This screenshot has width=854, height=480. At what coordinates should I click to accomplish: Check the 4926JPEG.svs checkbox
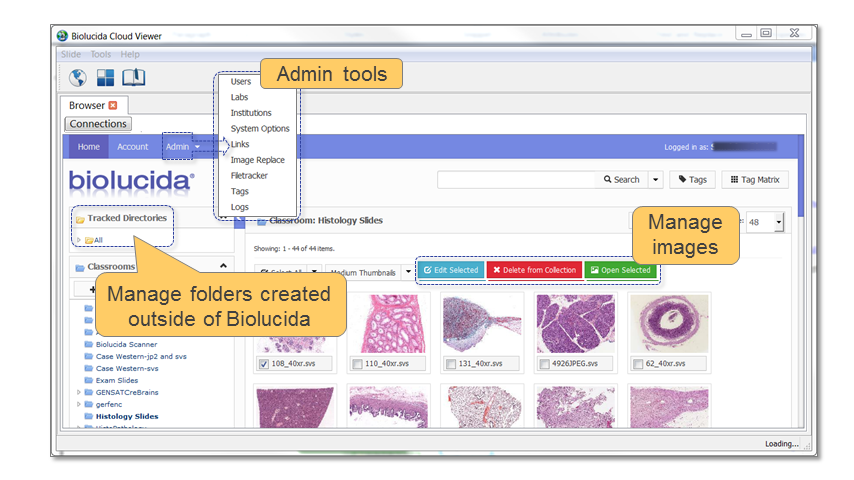point(544,364)
